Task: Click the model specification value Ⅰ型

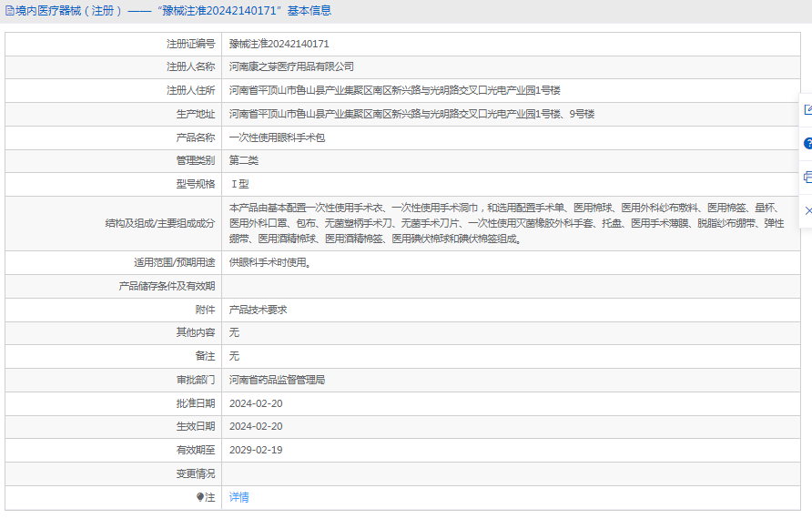Action: [x=239, y=184]
